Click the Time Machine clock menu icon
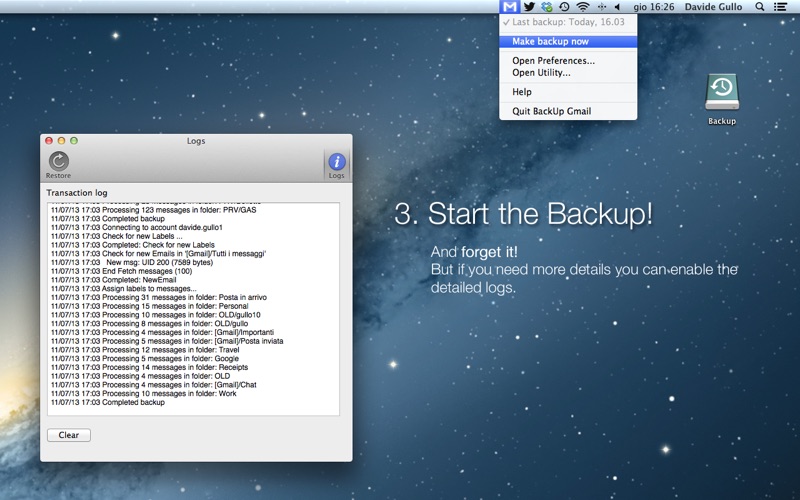The height and width of the screenshot is (500, 800). (x=564, y=7)
